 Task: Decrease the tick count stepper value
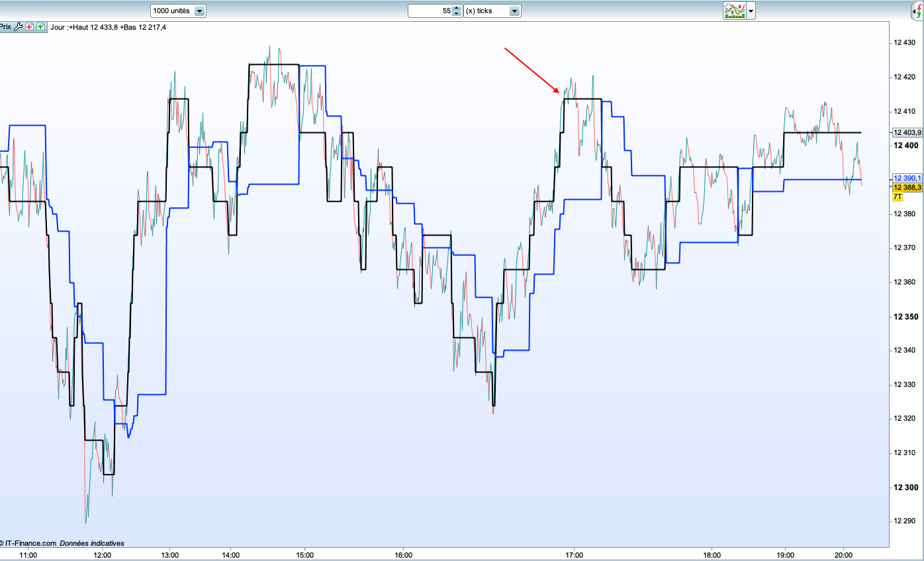pyautogui.click(x=456, y=14)
